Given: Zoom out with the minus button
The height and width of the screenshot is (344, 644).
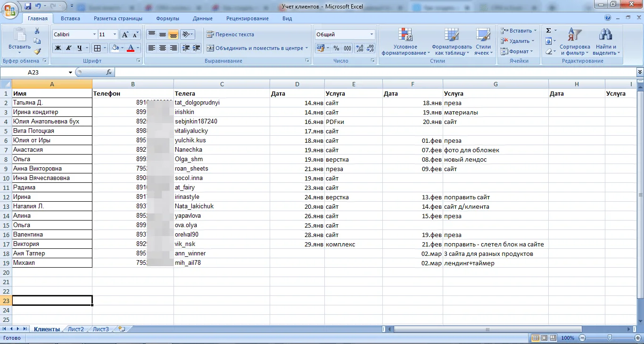Looking at the screenshot, I should [x=582, y=338].
